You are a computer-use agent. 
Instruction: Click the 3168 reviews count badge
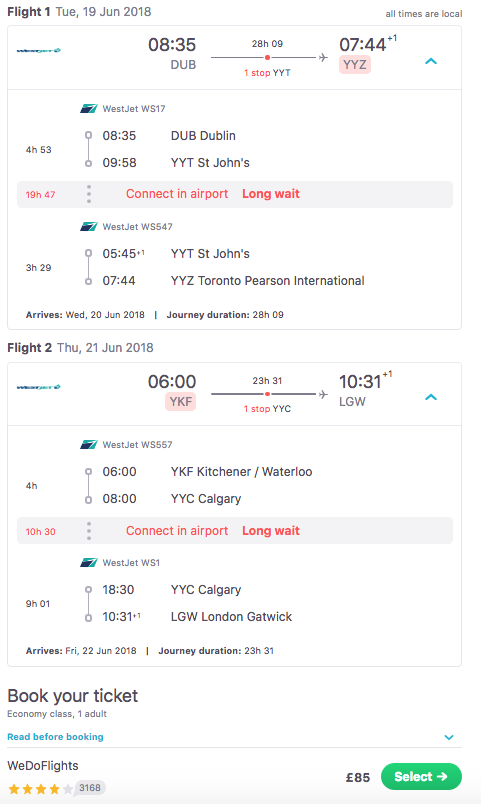(x=90, y=788)
